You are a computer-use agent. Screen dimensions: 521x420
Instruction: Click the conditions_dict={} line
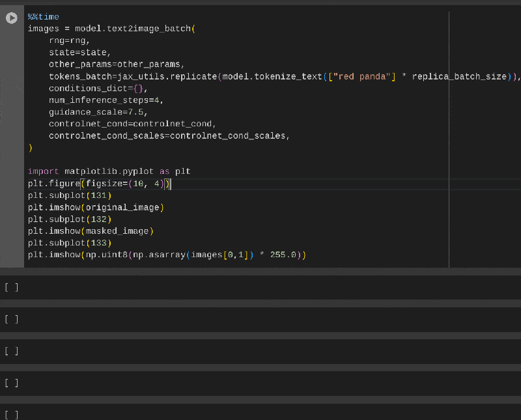click(x=98, y=89)
